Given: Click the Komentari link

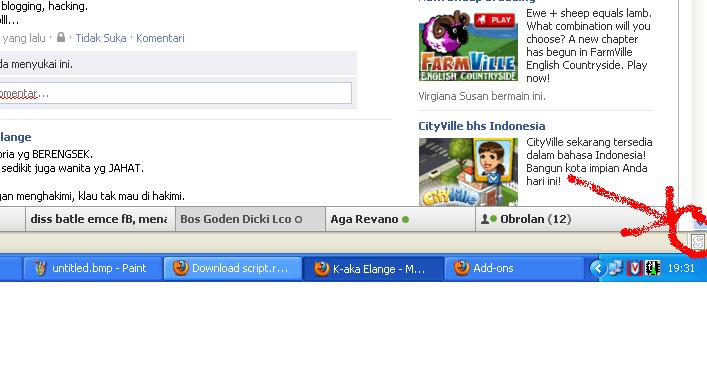Looking at the screenshot, I should 161,38.
